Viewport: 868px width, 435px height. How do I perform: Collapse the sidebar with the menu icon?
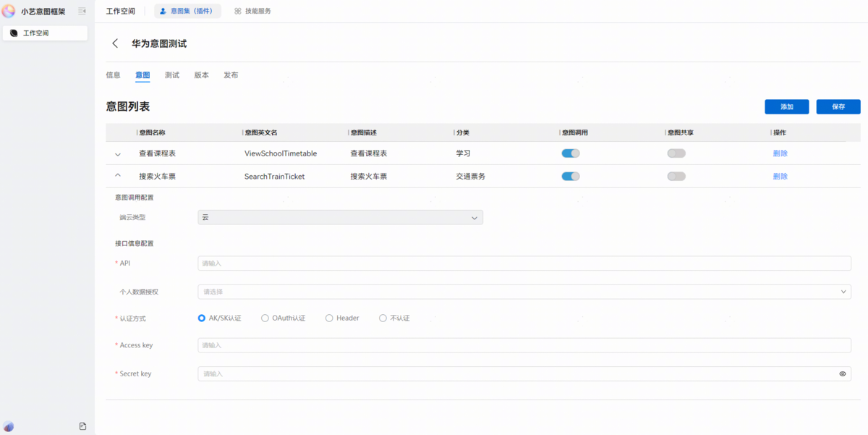(82, 11)
